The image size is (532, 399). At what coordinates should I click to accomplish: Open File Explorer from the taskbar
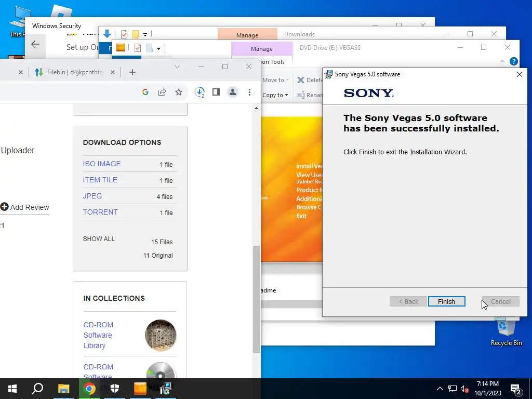click(x=63, y=389)
